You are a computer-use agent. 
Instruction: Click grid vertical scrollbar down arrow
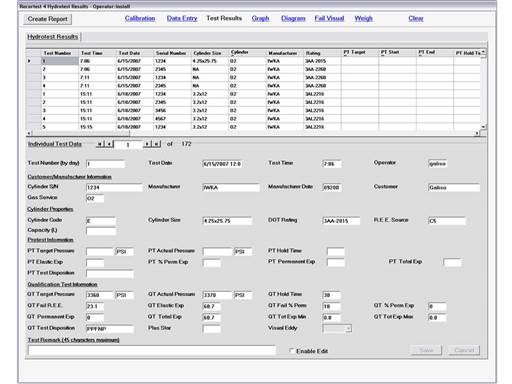click(483, 127)
